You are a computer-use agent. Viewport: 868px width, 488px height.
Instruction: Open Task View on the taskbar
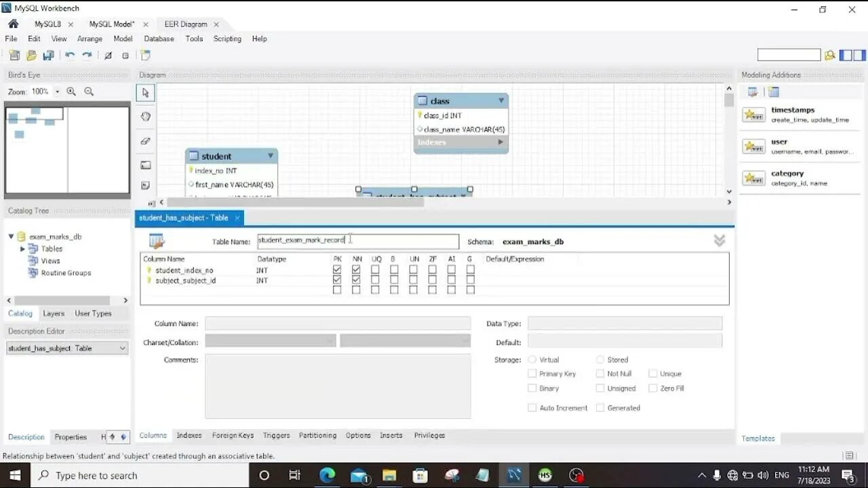tap(294, 475)
